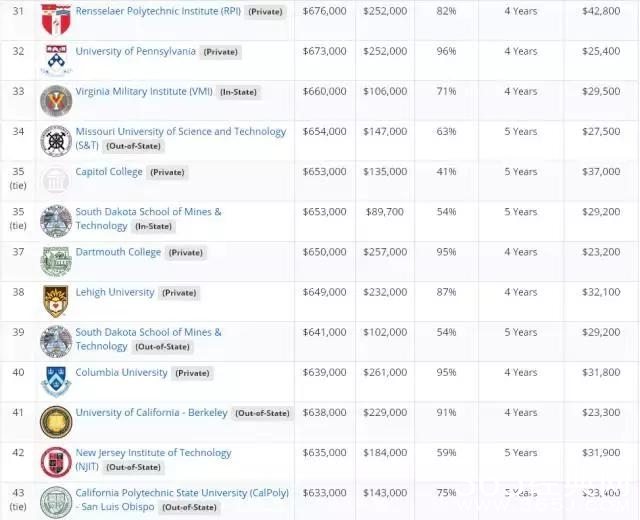Open the University of Pennsylvania link
This screenshot has width=640, height=520.
point(136,51)
